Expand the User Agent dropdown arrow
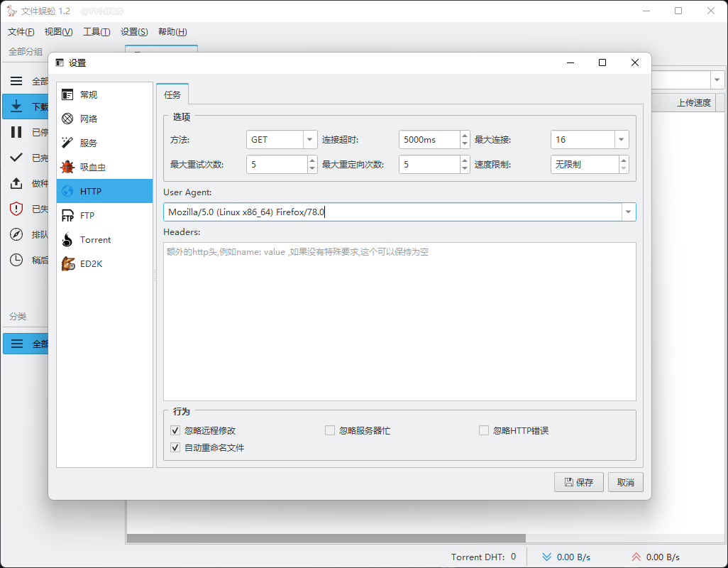This screenshot has height=568, width=728. coord(628,212)
